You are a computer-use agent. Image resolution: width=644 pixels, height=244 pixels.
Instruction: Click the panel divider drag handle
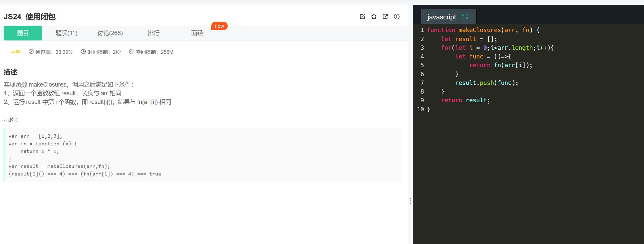pyautogui.click(x=411, y=201)
